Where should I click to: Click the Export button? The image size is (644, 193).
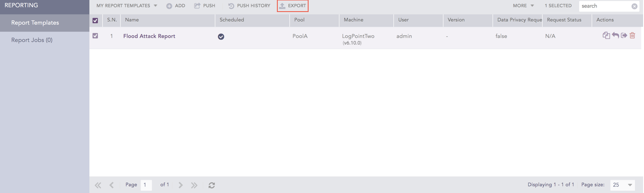coord(293,6)
